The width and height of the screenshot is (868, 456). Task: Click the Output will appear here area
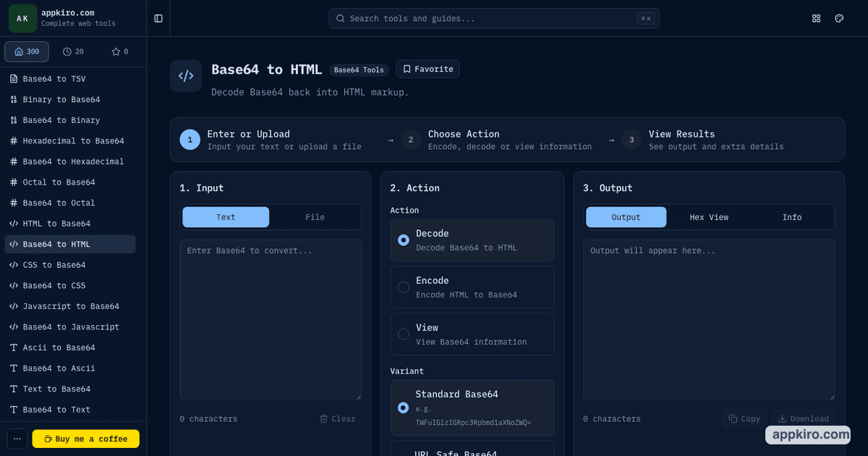pyautogui.click(x=709, y=320)
